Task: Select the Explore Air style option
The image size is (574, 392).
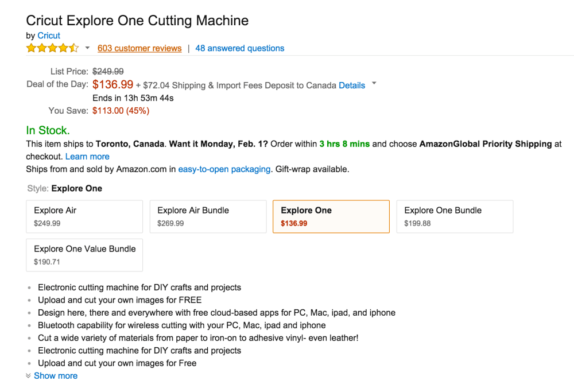Action: 84,216
